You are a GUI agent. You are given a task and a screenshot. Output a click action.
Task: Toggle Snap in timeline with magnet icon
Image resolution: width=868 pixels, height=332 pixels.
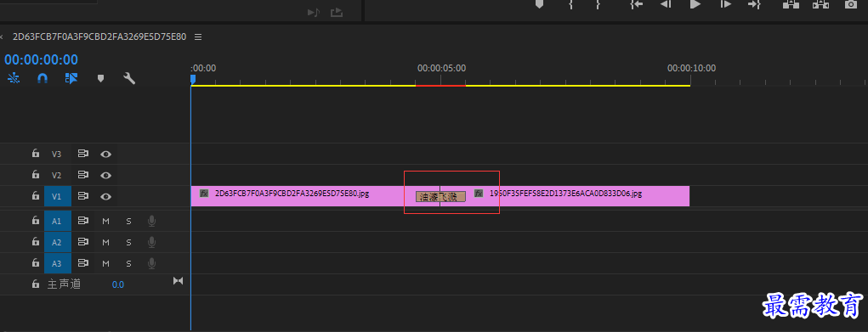[x=43, y=79]
